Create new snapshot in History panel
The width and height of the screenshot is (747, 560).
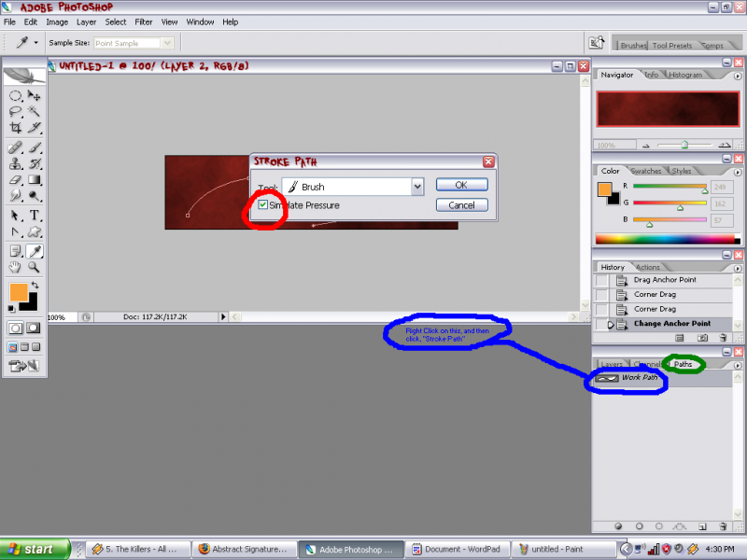pyautogui.click(x=702, y=338)
